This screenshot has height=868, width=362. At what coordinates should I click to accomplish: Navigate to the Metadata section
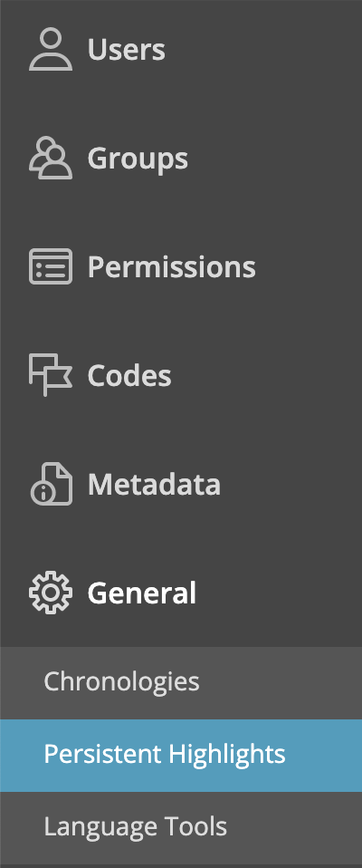coord(181,483)
